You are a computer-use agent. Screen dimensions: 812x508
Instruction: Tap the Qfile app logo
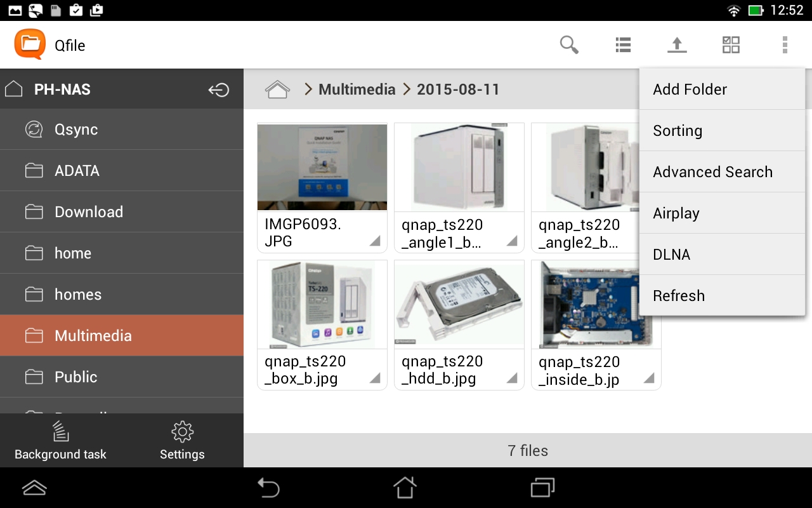(x=30, y=44)
